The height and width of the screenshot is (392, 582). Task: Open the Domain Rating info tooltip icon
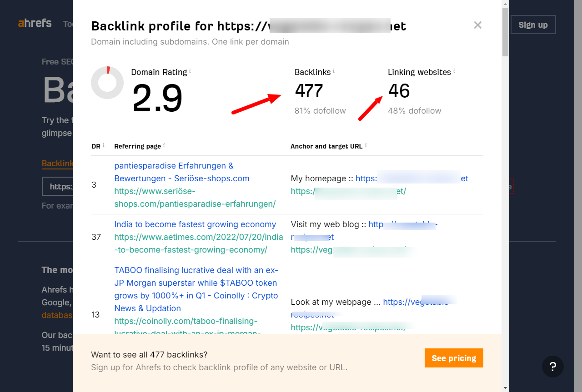tap(190, 70)
